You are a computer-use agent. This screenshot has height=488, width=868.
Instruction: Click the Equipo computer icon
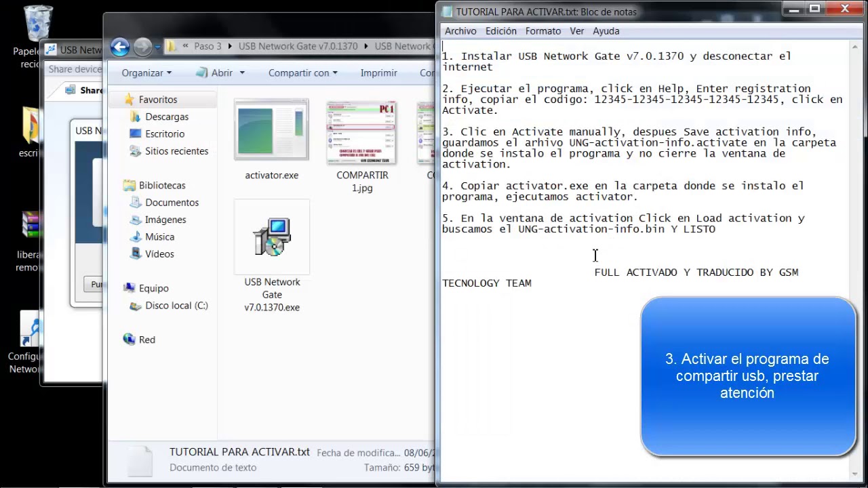pos(130,288)
